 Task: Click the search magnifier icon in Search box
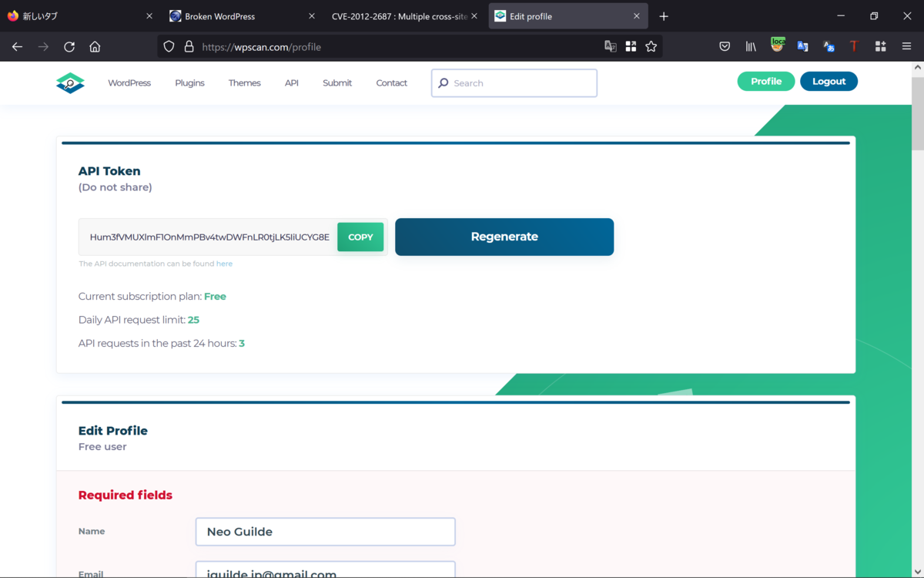click(x=444, y=83)
